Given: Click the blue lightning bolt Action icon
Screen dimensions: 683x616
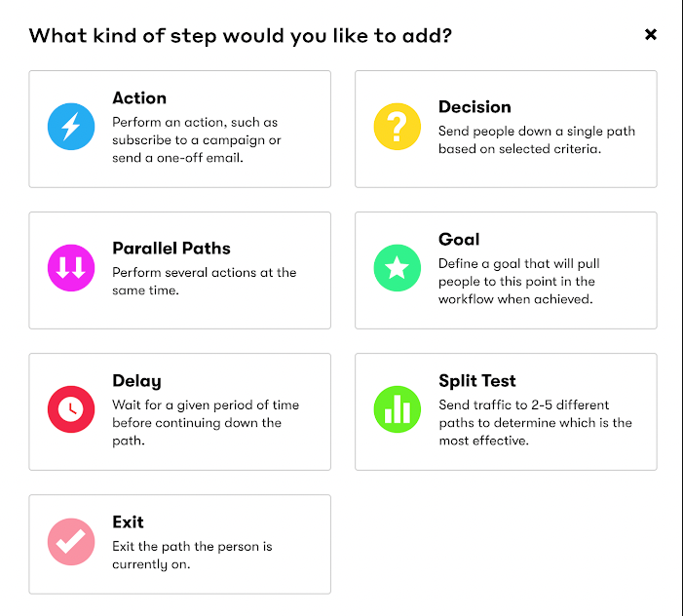Looking at the screenshot, I should pyautogui.click(x=71, y=127).
